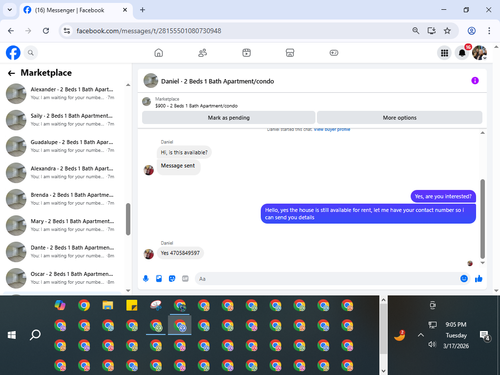
Task: Open the Brenda 2 Beds conversation
Action: click(64, 199)
